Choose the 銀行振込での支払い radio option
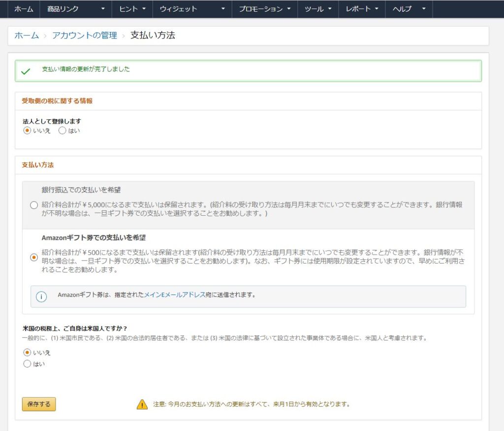The image size is (504, 431). coord(34,205)
